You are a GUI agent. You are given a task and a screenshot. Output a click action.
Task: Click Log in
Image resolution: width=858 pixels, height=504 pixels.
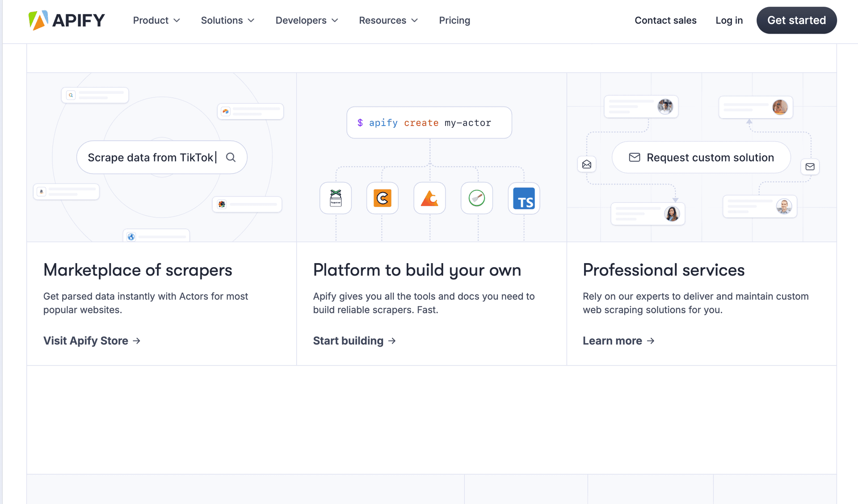(729, 21)
